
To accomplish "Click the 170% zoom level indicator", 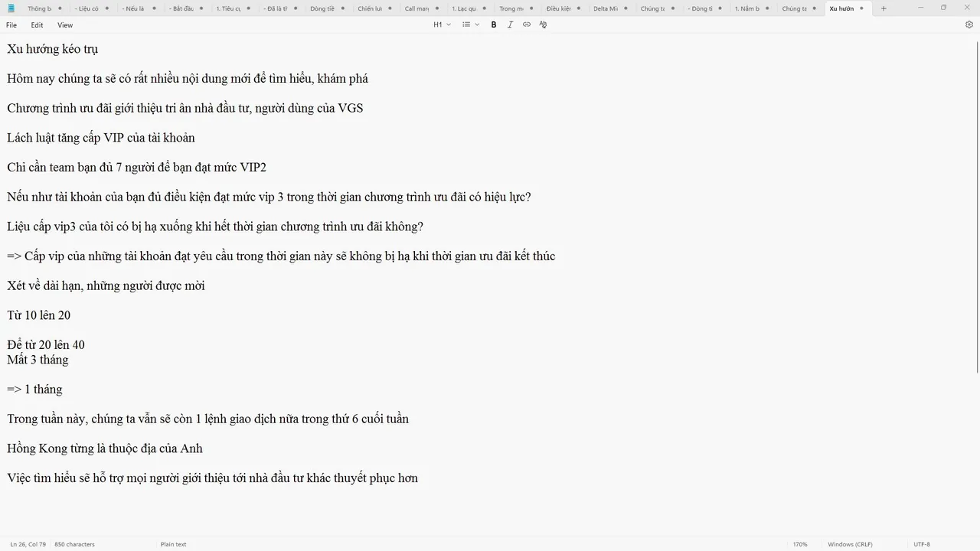I will tap(799, 544).
